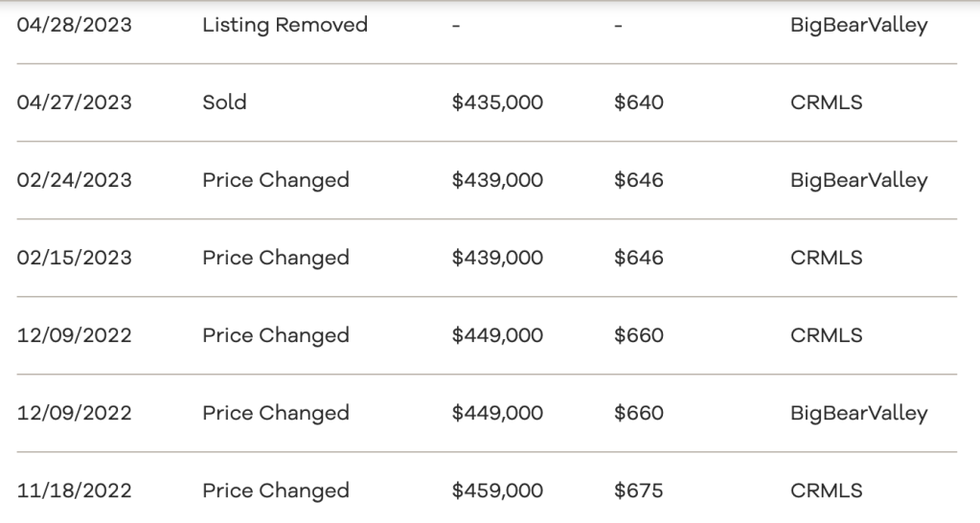
Task: Click BigBearValley source in 12/09/2022 row
Action: pos(858,413)
